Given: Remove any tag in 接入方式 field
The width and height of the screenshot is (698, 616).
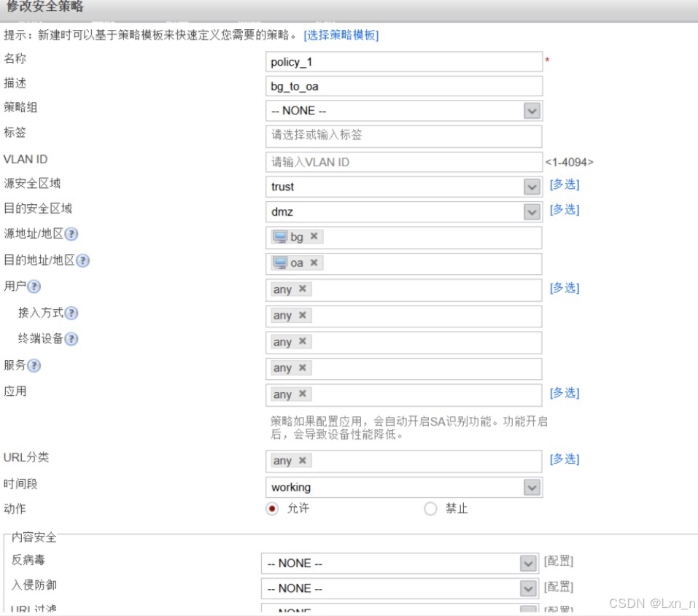Looking at the screenshot, I should pyautogui.click(x=302, y=315).
